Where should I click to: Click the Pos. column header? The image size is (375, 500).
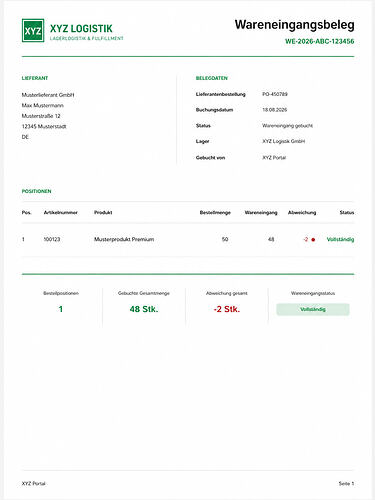[27, 213]
